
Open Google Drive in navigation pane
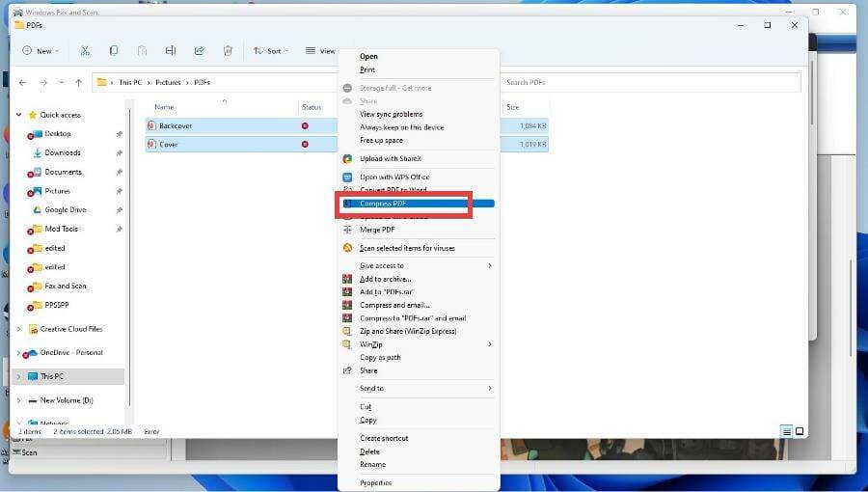click(65, 209)
